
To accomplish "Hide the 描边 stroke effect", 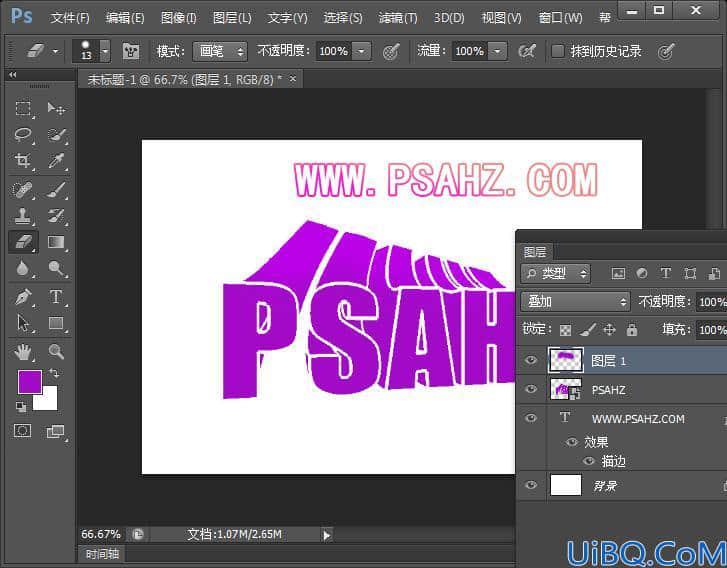I will (589, 461).
